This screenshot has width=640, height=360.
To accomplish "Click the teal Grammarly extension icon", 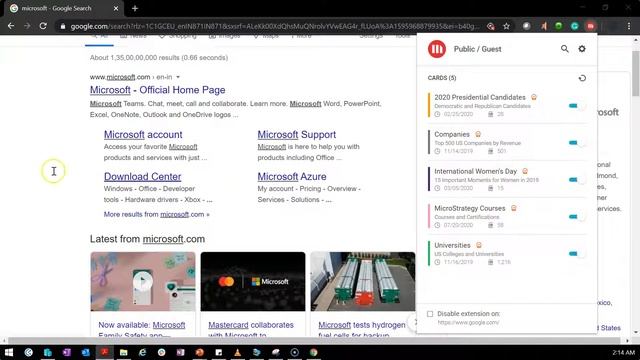I will pyautogui.click(x=575, y=26).
